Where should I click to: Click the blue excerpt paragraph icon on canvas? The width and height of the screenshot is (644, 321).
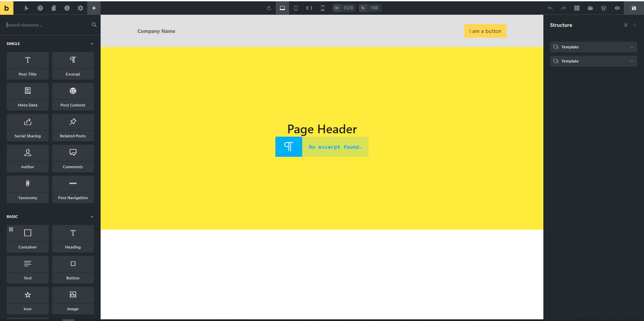[289, 147]
